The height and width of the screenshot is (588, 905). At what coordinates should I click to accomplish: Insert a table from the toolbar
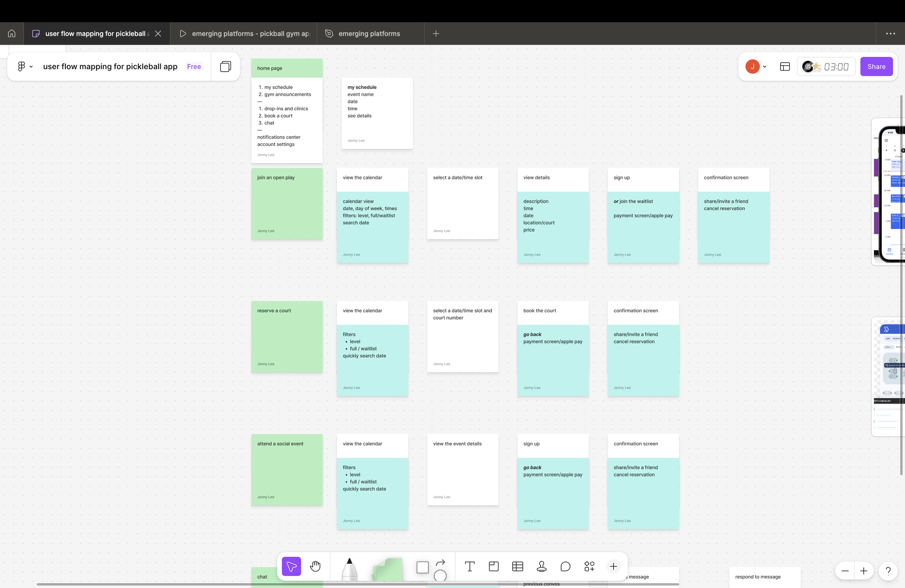point(518,567)
